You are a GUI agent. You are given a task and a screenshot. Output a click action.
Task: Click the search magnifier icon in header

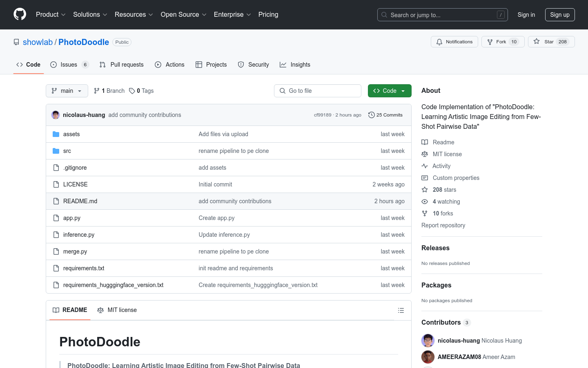(x=384, y=15)
